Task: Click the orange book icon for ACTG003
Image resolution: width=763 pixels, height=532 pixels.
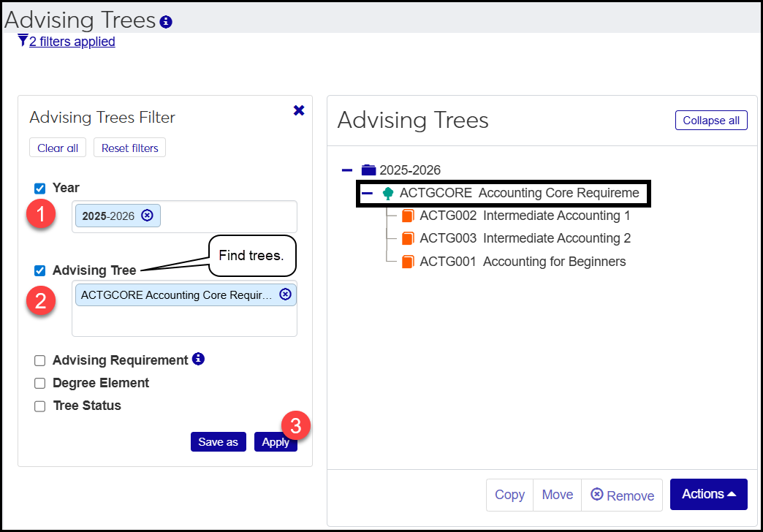Action: point(408,238)
